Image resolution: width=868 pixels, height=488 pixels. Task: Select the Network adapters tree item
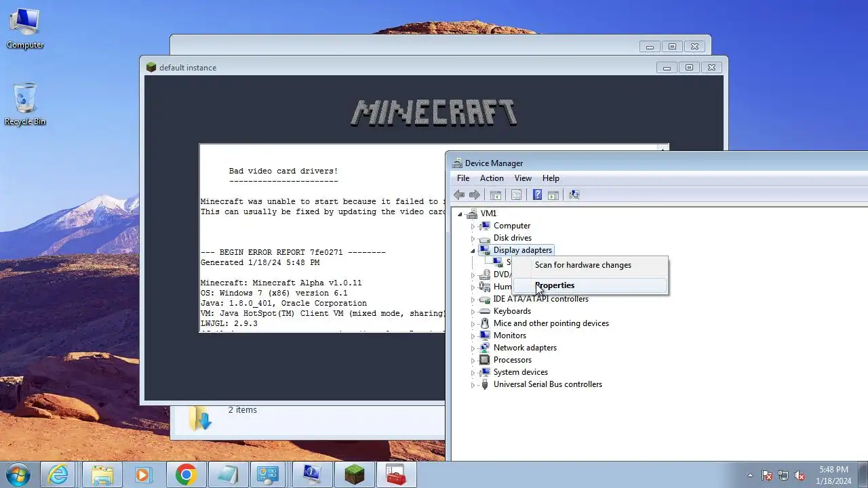525,348
